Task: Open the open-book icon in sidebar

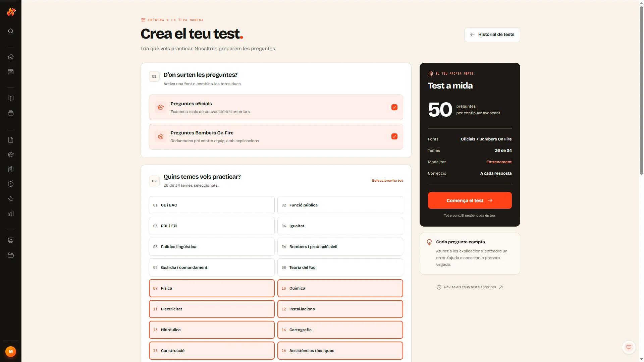Action: (x=11, y=98)
